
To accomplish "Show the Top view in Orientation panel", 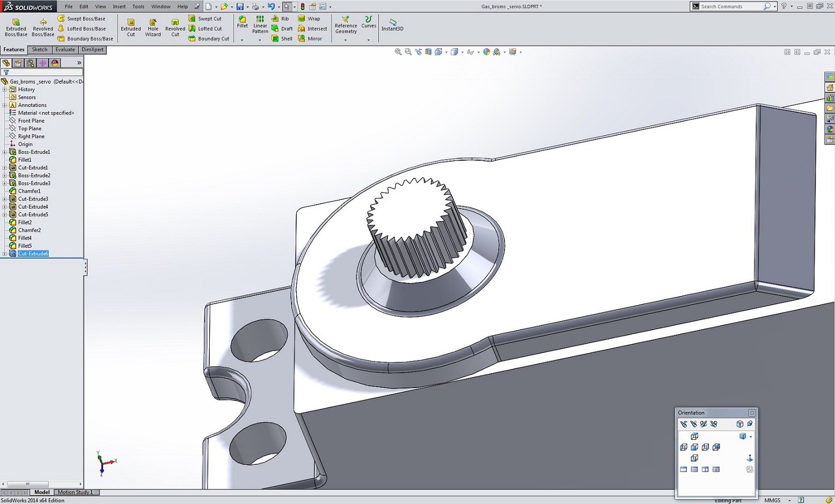I will [x=694, y=436].
